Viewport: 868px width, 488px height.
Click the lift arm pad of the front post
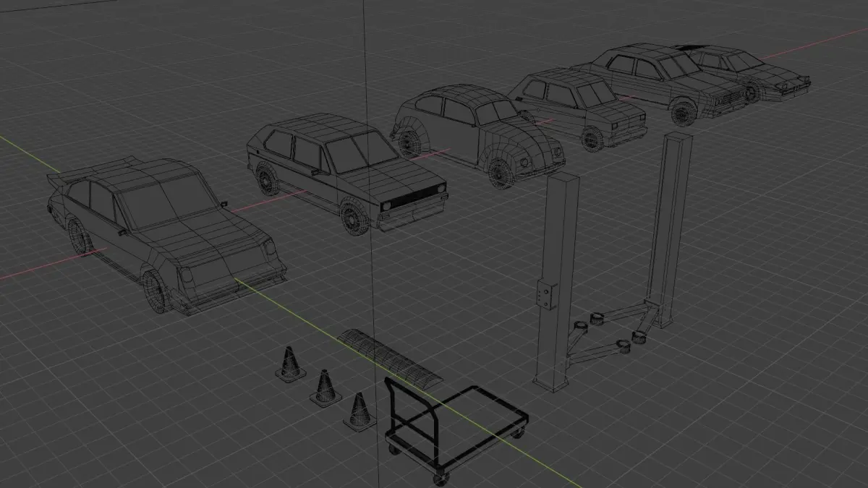(622, 346)
